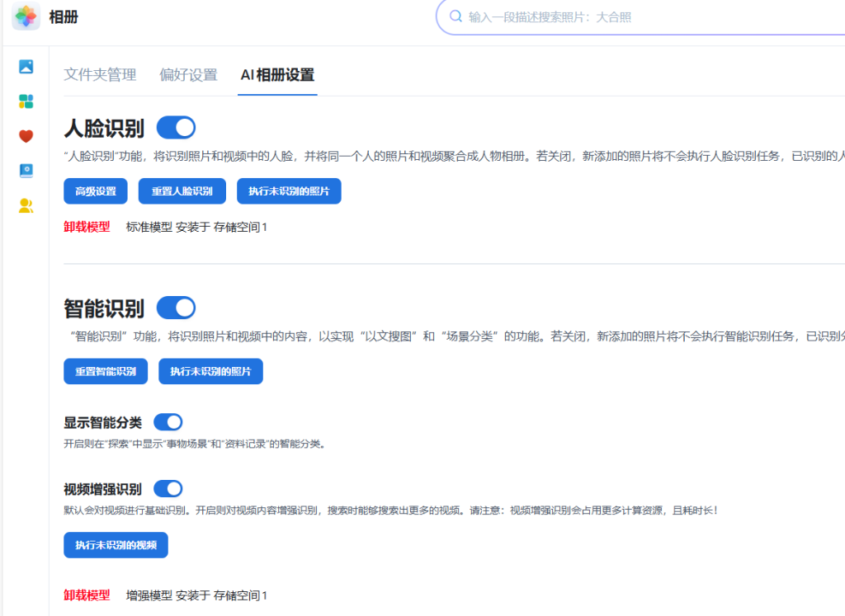845x616 pixels.
Task: Focus the photo description search field
Action: click(x=644, y=16)
